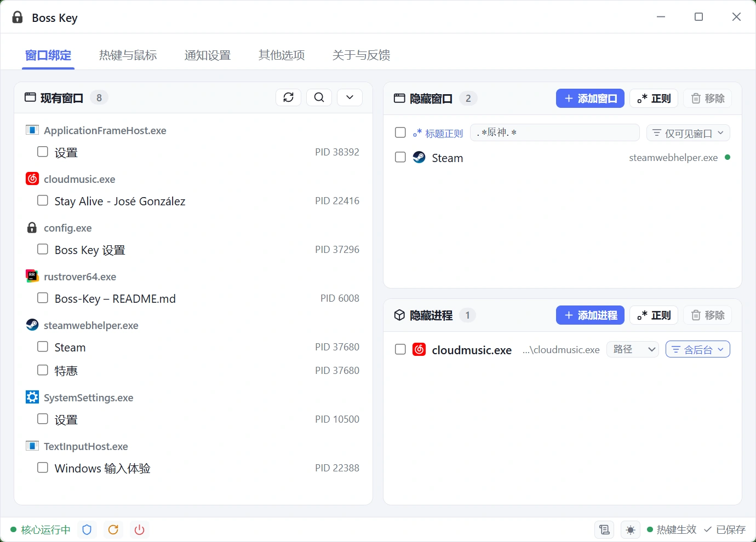Click the SystemSettings.exe gear icon
Screen dimensions: 756x542
32,397
